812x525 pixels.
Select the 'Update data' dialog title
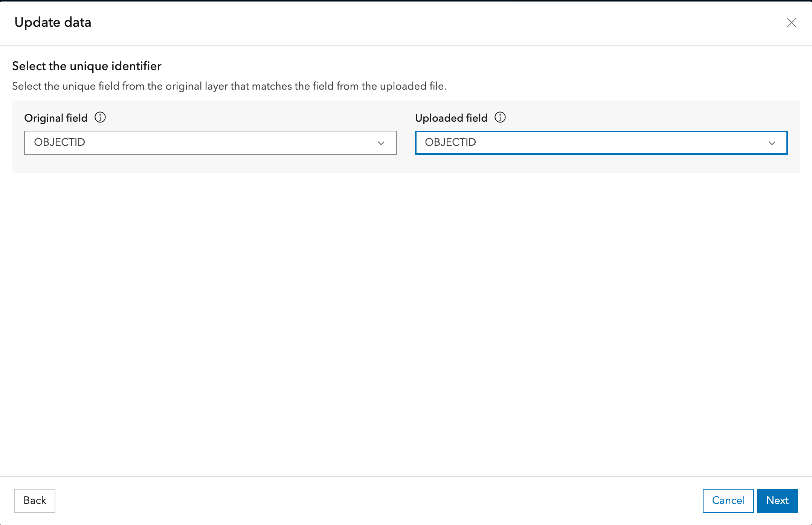tap(53, 22)
